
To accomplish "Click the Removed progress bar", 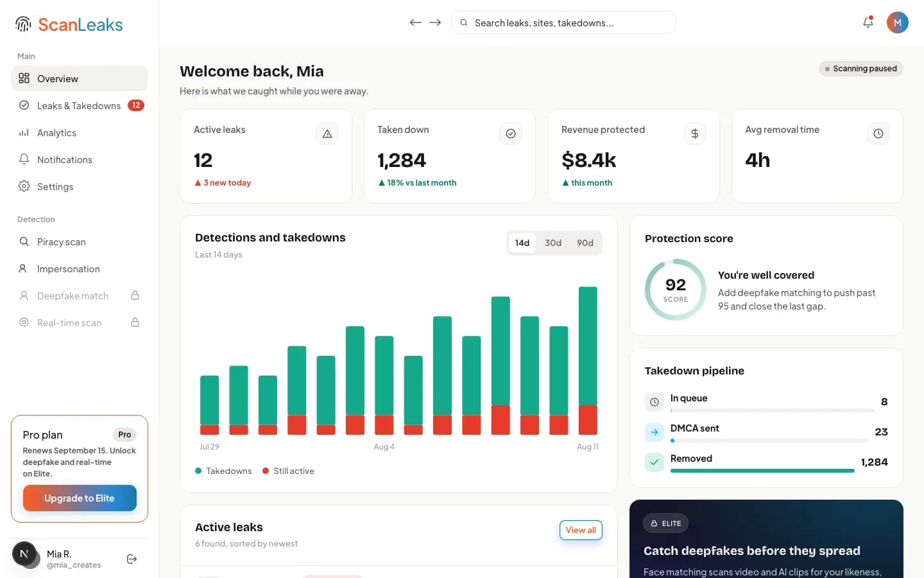I will 762,471.
